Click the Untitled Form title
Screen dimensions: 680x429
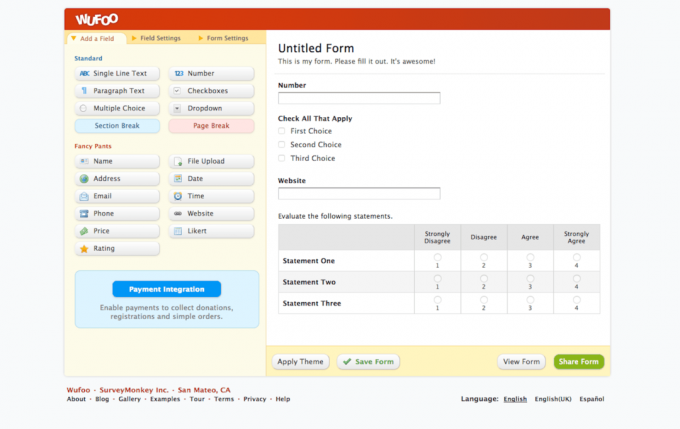click(316, 48)
